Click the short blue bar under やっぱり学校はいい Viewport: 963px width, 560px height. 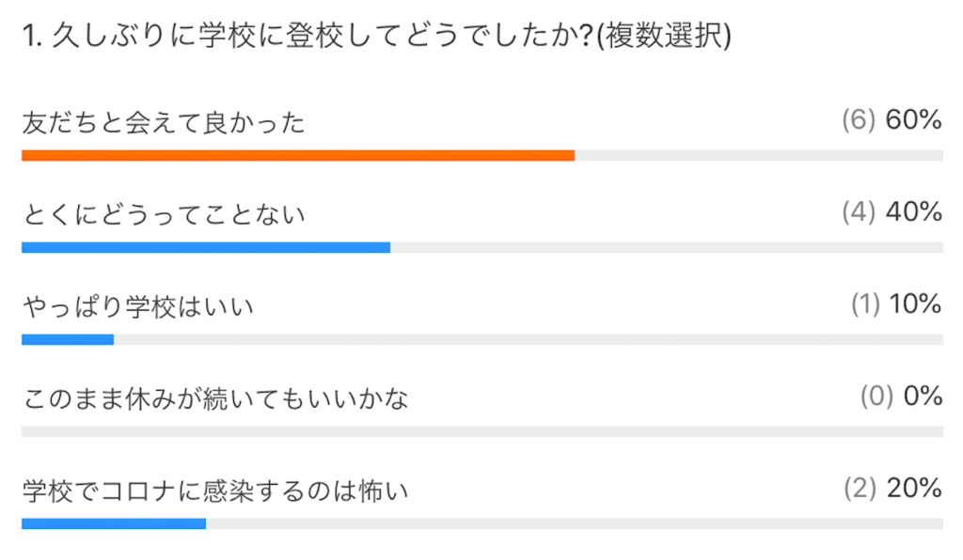click(68, 339)
